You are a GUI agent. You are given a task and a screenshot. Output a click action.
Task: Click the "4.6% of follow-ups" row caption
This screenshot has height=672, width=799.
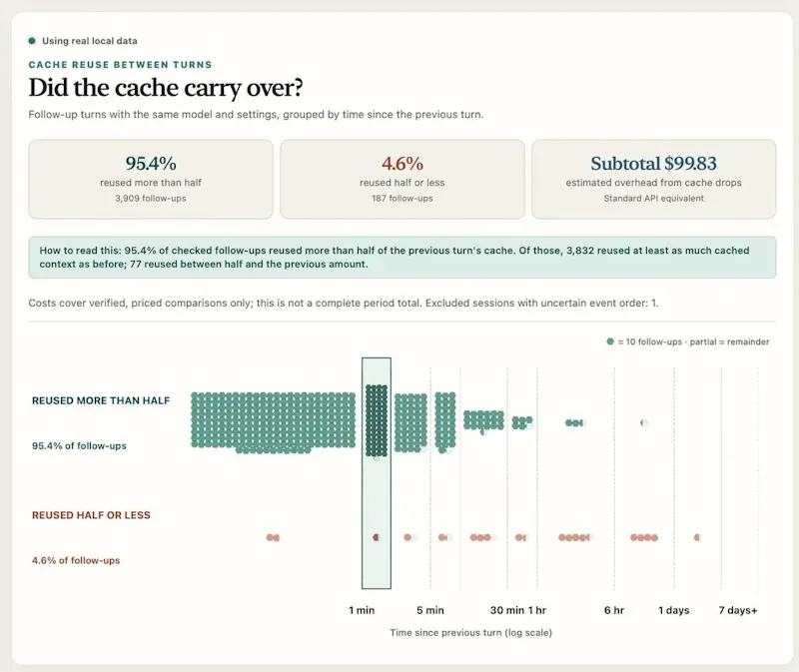tap(76, 560)
